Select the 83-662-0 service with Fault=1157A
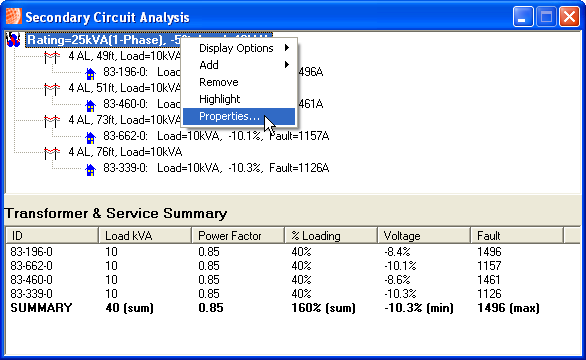Screen dimensions: 586x360 [x=216, y=136]
